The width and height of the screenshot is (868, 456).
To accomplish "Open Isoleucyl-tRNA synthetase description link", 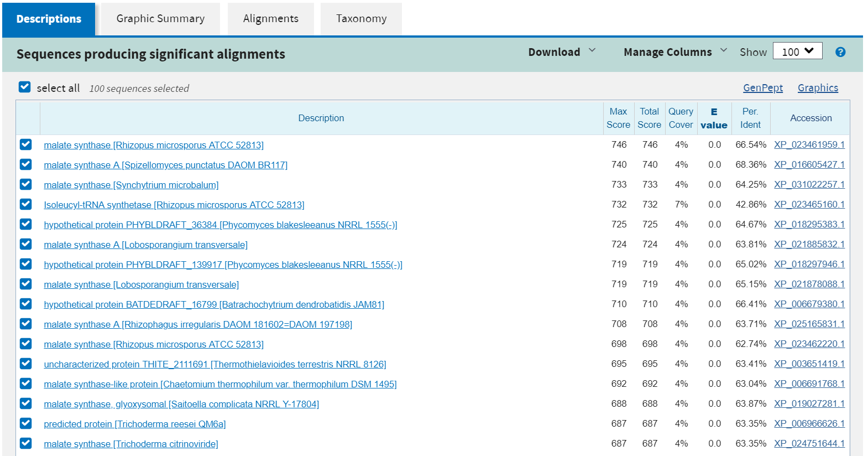I will click(x=174, y=205).
